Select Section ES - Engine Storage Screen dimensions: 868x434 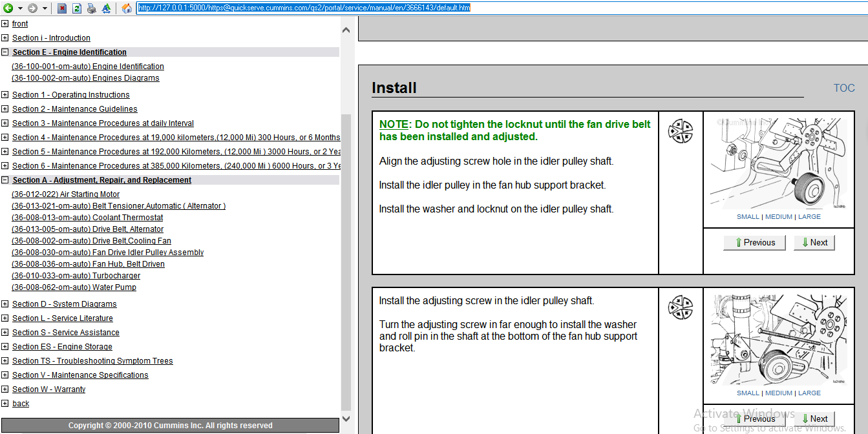62,347
